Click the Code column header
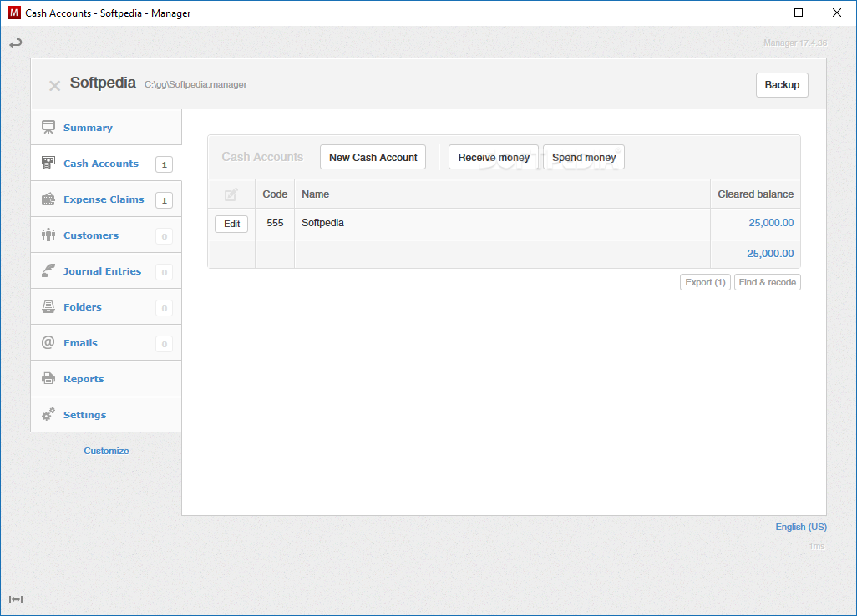The width and height of the screenshot is (857, 616). [x=275, y=194]
